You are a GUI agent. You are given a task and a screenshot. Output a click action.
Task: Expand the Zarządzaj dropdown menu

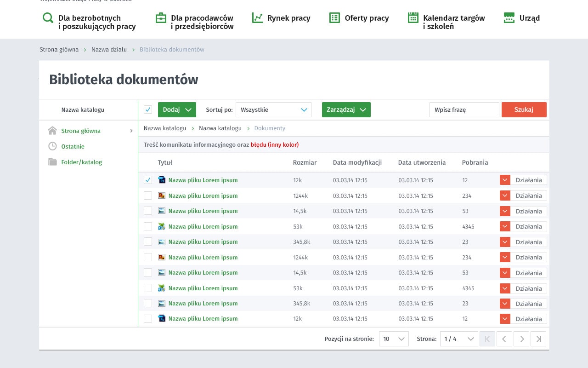click(x=346, y=109)
